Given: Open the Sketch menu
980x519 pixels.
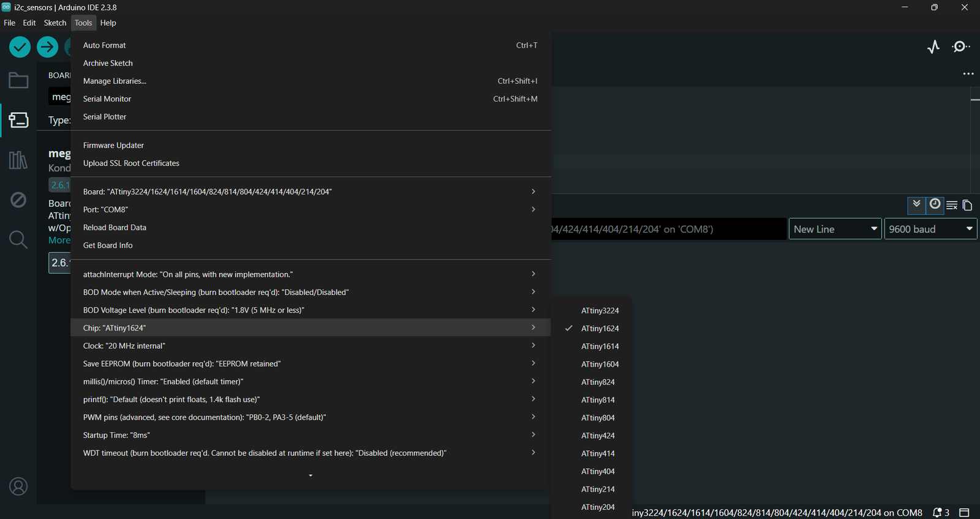Looking at the screenshot, I should [x=55, y=23].
